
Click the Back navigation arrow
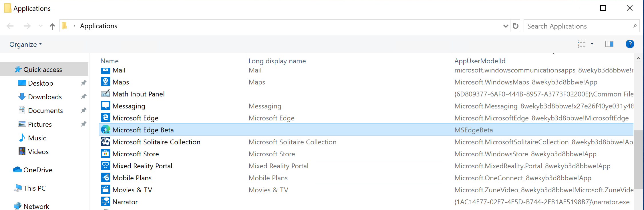pos(10,26)
